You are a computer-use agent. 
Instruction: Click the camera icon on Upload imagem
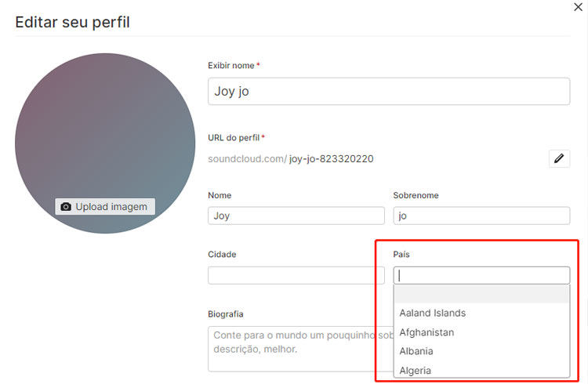[x=66, y=207]
